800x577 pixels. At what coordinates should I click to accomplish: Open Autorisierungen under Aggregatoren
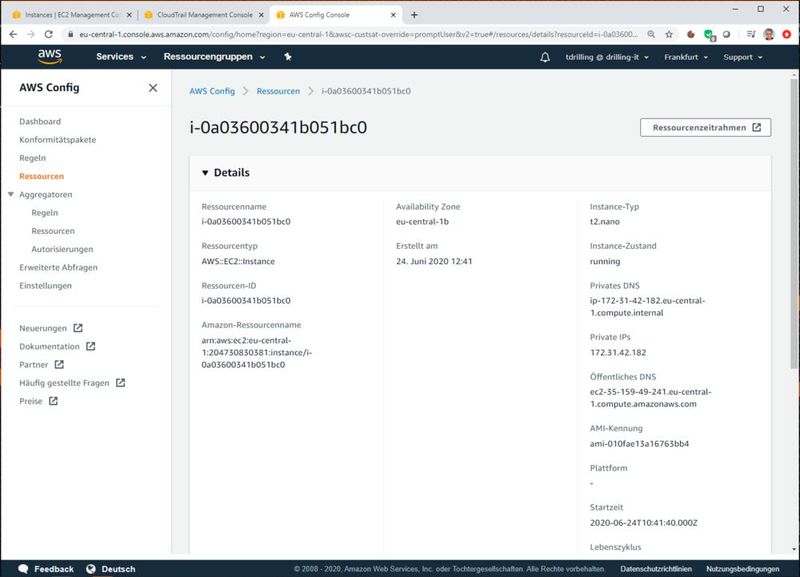pos(62,249)
